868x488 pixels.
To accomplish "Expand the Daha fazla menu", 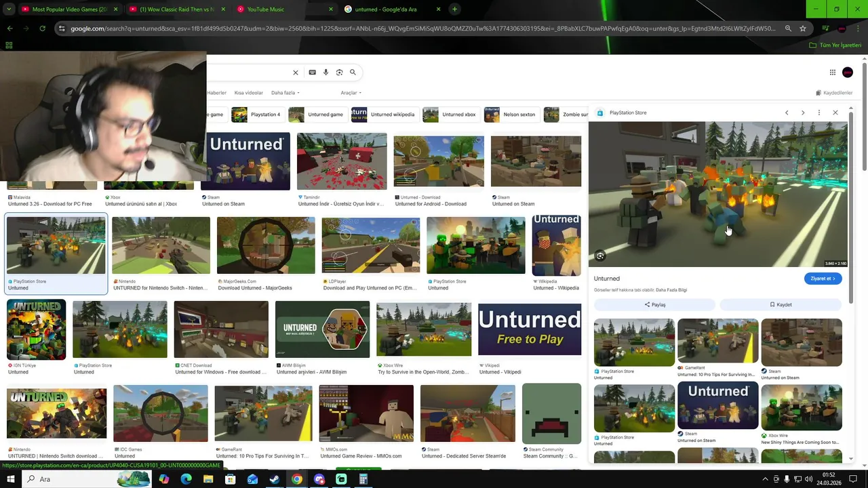I will click(x=285, y=93).
